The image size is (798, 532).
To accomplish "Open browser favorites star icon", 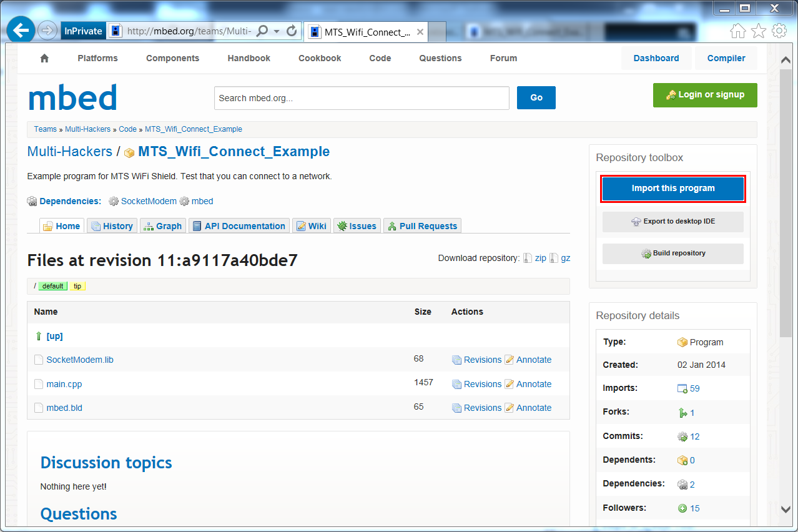I will [x=758, y=31].
